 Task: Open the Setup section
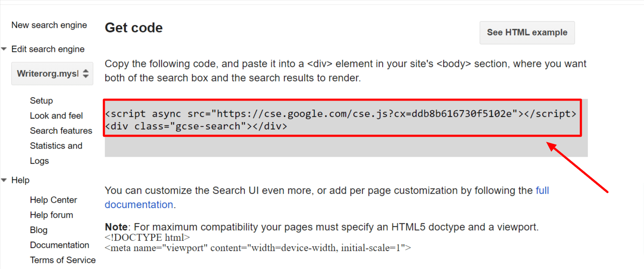pyautogui.click(x=41, y=101)
